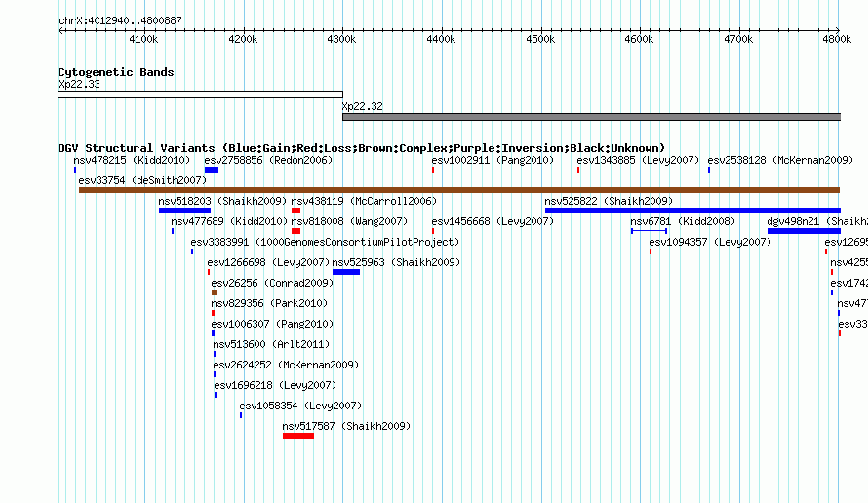Select the nsv513600 (Arlt2011) label
The width and height of the screenshot is (868, 503).
coord(271,344)
